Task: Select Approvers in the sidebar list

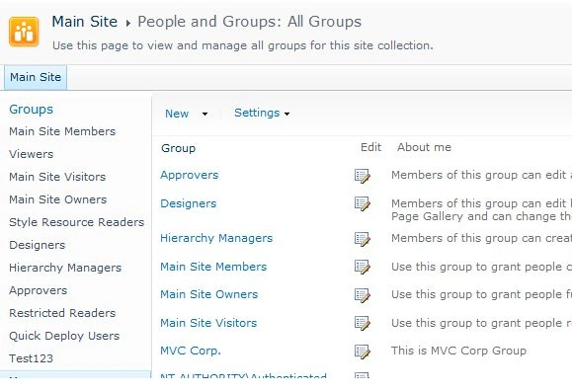Action: 38,290
